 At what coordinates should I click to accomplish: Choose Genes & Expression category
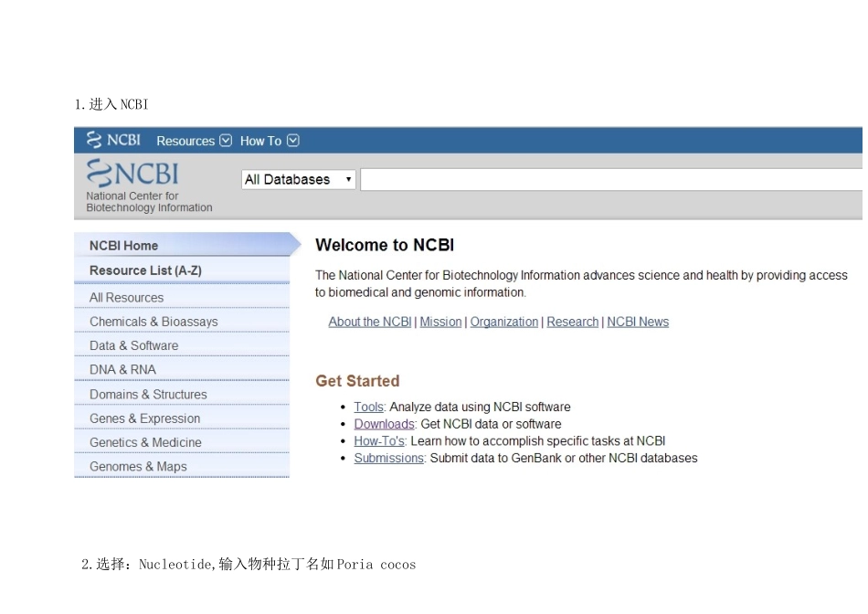click(x=182, y=418)
